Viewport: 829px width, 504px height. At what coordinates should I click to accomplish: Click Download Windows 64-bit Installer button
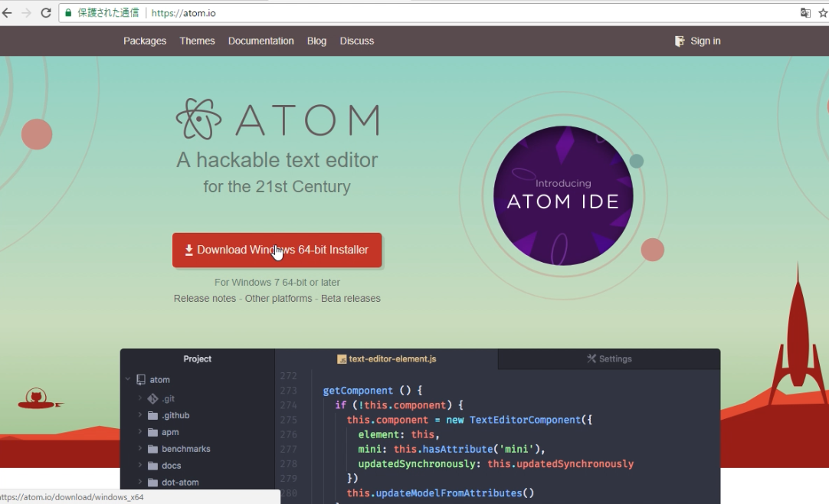(277, 250)
